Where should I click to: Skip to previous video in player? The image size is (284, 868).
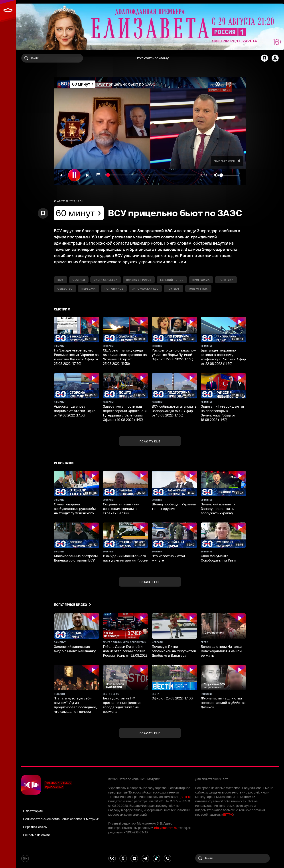tap(61, 175)
